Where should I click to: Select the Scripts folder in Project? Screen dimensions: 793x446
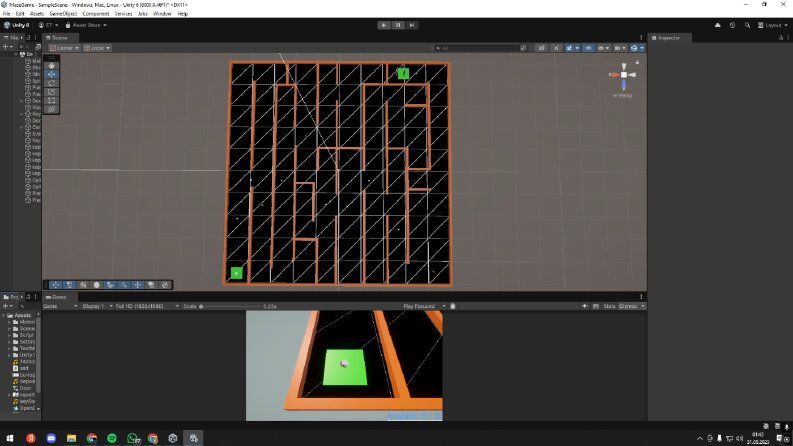click(26, 335)
